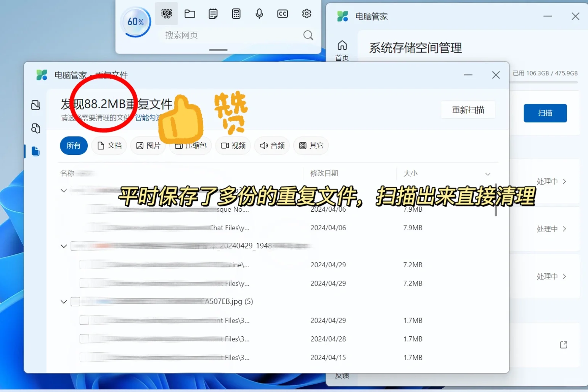Check the file dated 2024/04/15
Image resolution: width=588 pixels, height=392 pixels.
84,357
